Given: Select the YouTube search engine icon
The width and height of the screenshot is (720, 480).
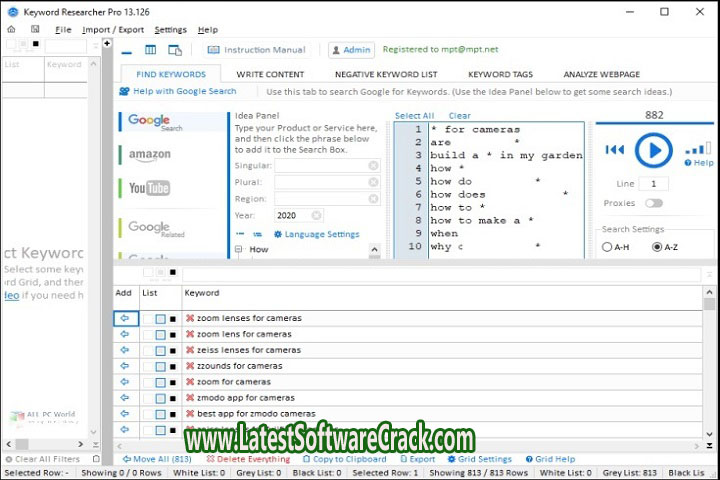Looking at the screenshot, I should pos(150,188).
